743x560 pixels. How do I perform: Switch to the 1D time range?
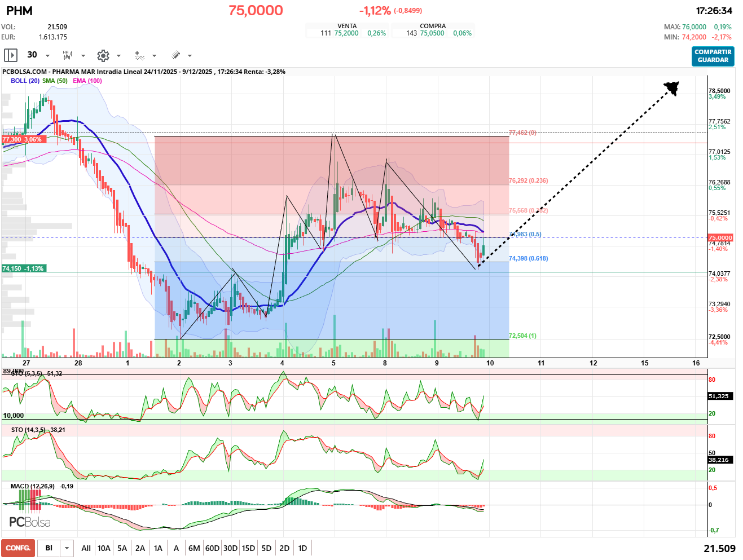[x=302, y=548]
